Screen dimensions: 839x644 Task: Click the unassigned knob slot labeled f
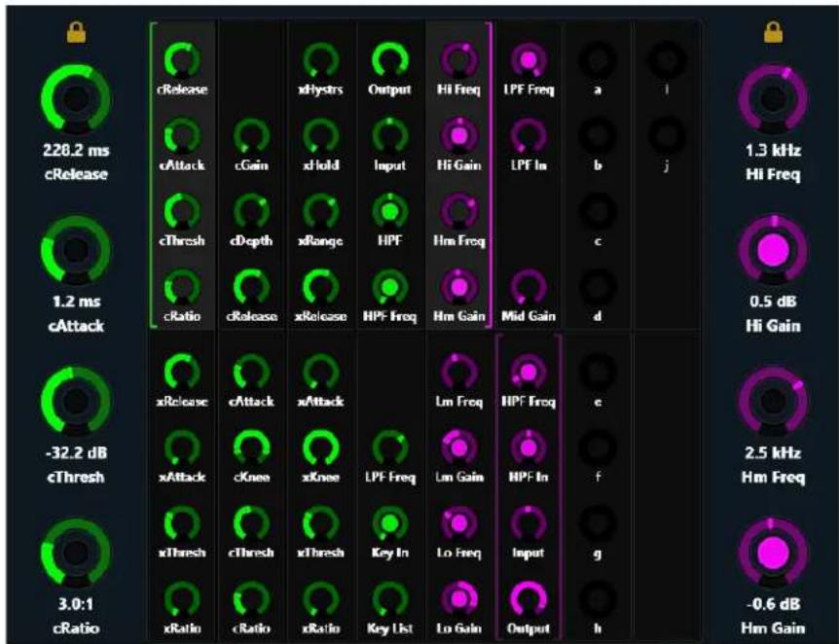click(x=598, y=448)
